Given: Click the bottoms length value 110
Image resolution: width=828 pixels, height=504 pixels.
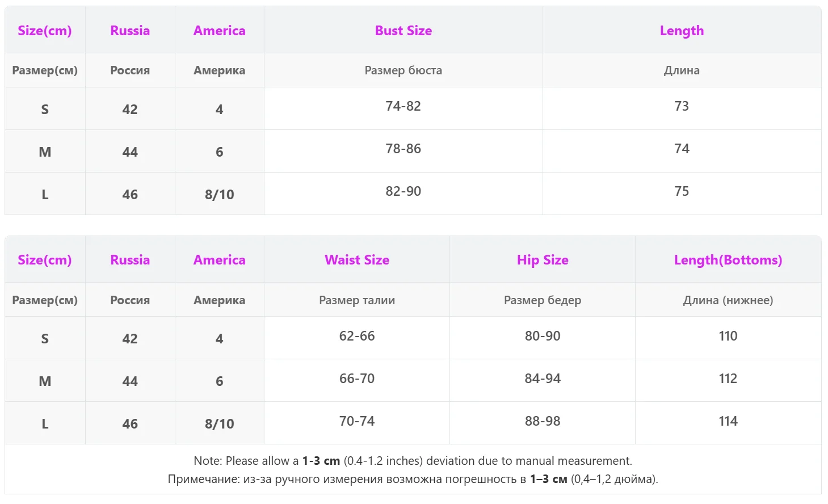Looking at the screenshot, I should click(728, 336).
